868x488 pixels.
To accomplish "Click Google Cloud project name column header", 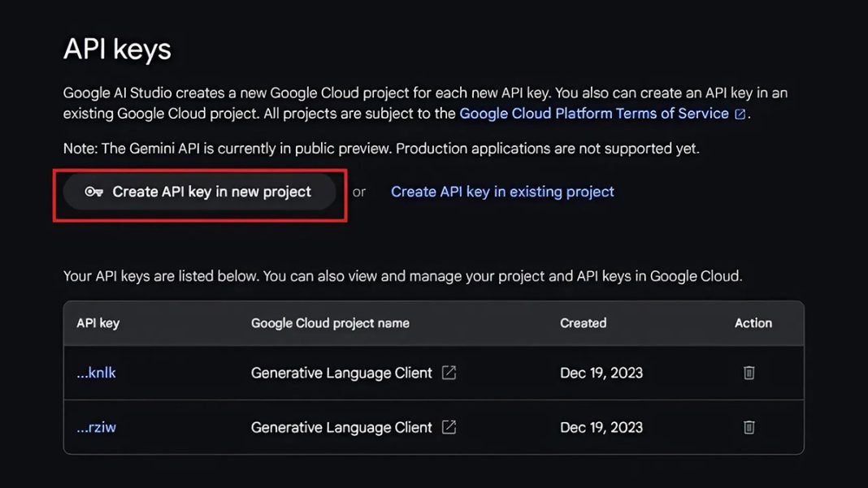I will click(330, 323).
